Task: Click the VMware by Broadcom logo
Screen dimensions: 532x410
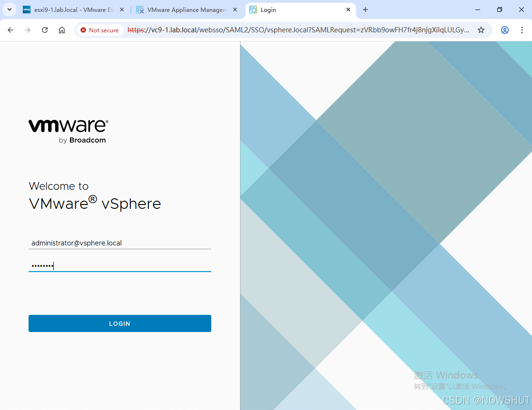Action: pos(69,131)
